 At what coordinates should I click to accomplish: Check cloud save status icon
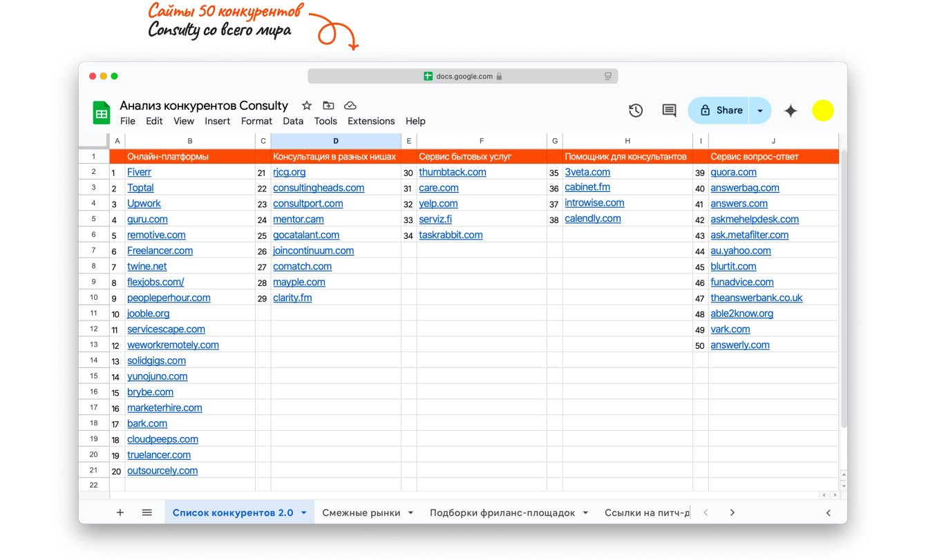pos(350,106)
